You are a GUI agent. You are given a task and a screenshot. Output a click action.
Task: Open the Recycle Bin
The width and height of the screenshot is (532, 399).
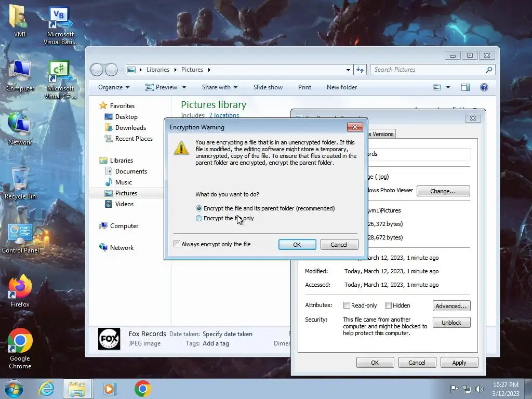[x=20, y=183]
